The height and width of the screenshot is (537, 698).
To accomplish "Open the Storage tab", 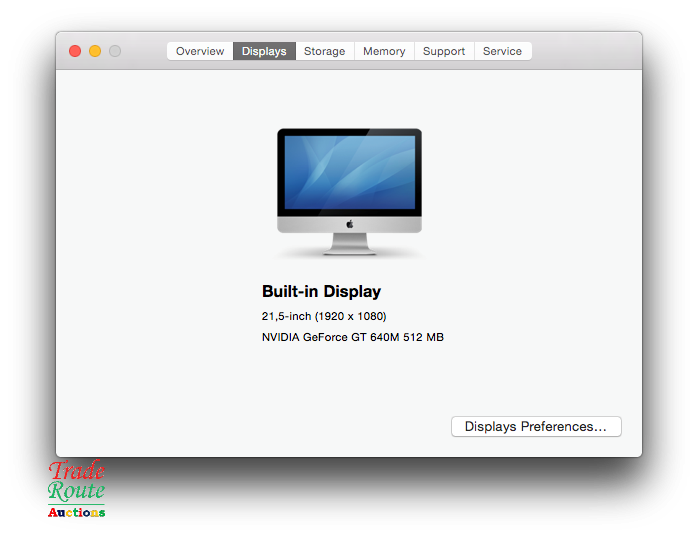I will coord(324,51).
